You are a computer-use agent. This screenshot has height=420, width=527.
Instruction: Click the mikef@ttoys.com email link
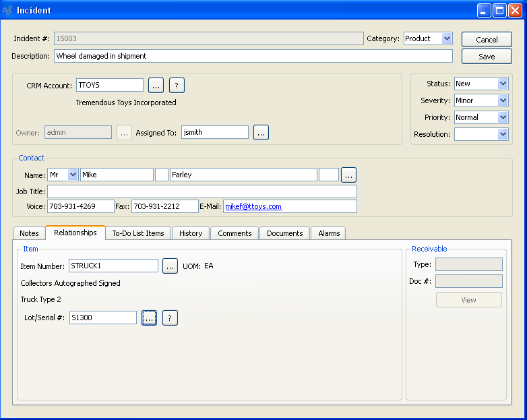pos(253,206)
